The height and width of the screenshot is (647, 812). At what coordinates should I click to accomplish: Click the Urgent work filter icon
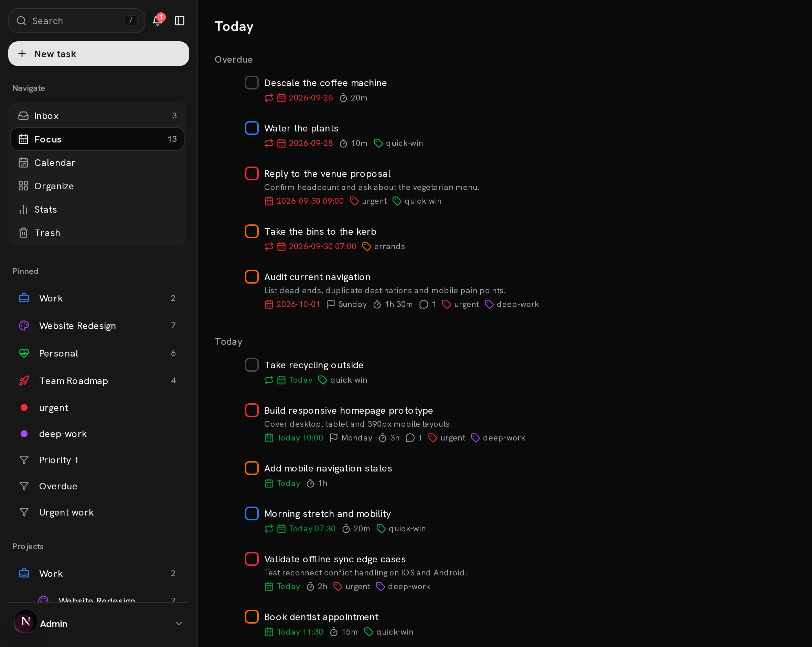pyautogui.click(x=24, y=512)
